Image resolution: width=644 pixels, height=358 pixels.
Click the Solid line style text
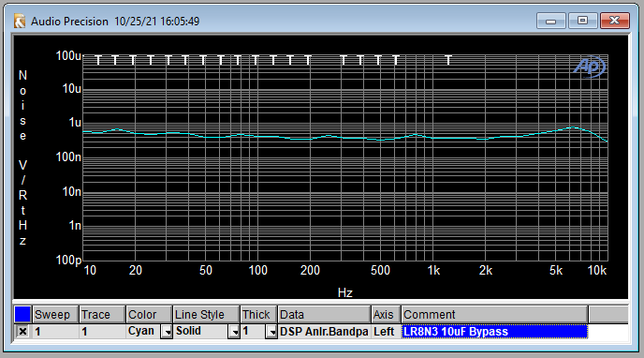pos(188,331)
